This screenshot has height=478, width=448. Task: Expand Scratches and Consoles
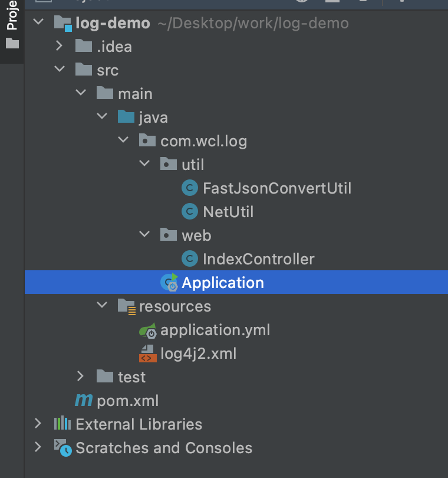pyautogui.click(x=38, y=447)
